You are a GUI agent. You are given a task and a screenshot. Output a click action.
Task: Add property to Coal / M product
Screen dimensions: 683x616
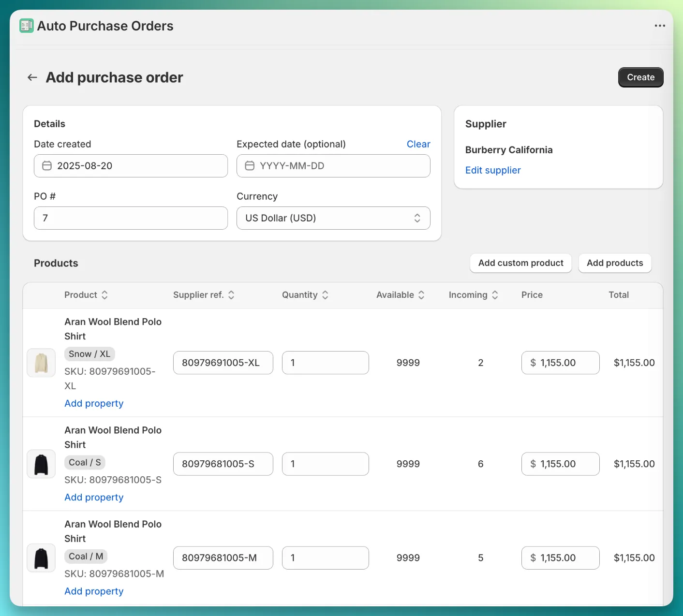[x=94, y=591]
